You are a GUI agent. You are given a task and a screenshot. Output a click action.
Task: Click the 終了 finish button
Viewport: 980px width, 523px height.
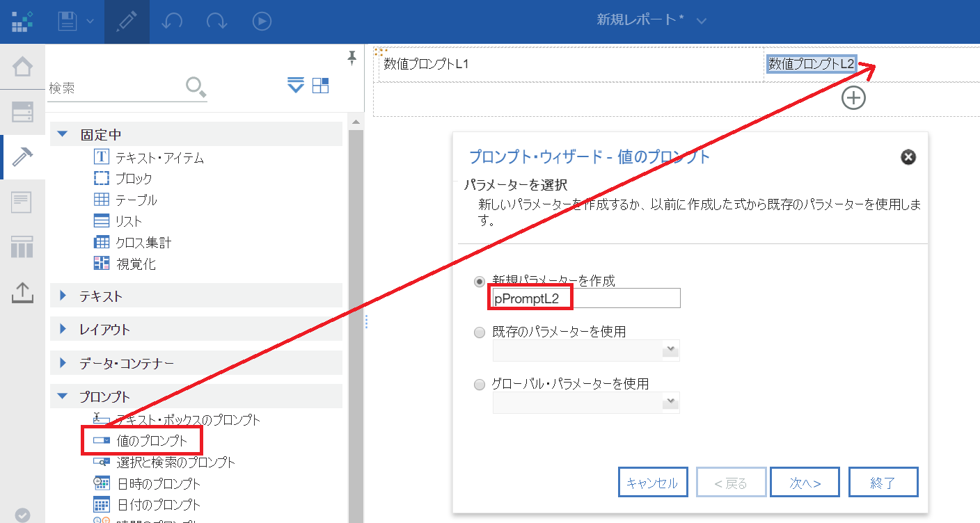point(883,483)
